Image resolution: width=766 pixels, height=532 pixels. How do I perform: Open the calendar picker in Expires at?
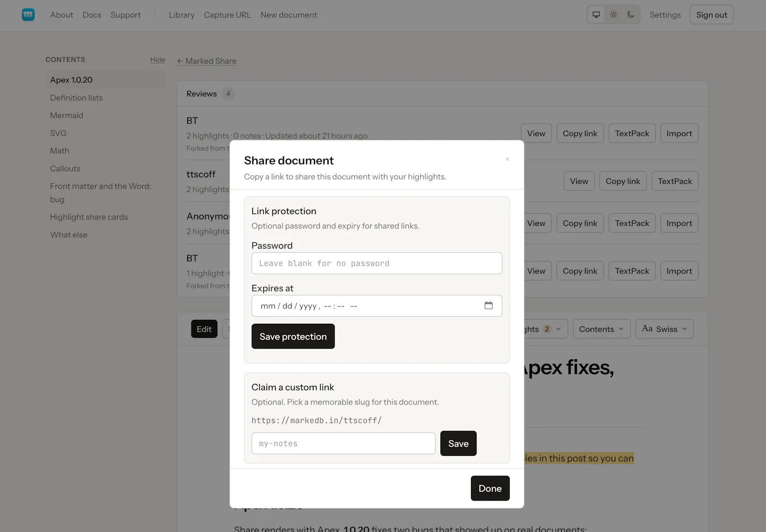coord(488,306)
